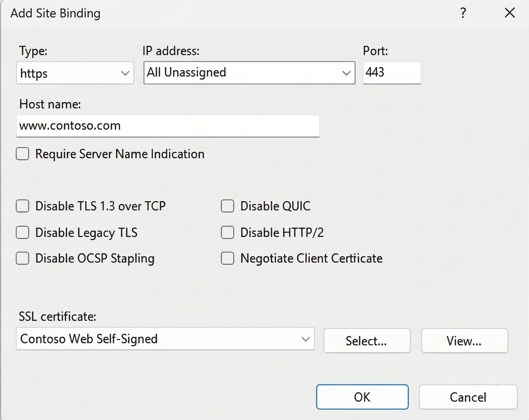Check Disable TLS 1.3 over TCP
The width and height of the screenshot is (529, 420).
pos(23,206)
